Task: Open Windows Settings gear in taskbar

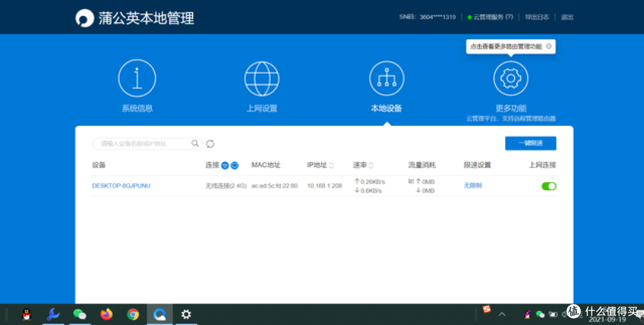Action: (x=186, y=314)
